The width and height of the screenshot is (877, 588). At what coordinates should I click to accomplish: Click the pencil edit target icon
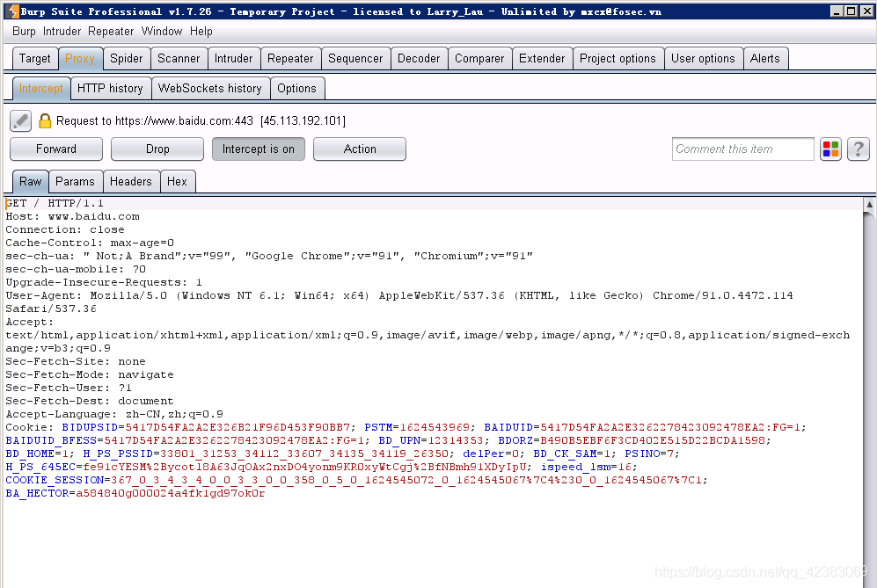click(21, 120)
